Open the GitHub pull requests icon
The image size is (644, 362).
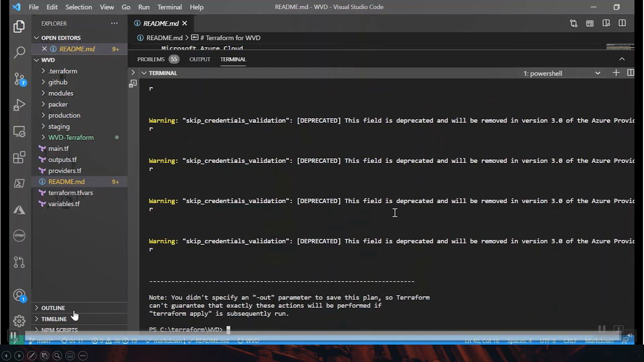(19, 262)
